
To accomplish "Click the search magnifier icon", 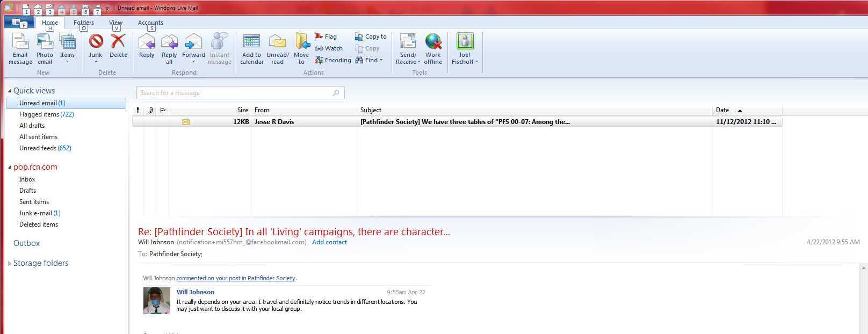I will point(336,93).
